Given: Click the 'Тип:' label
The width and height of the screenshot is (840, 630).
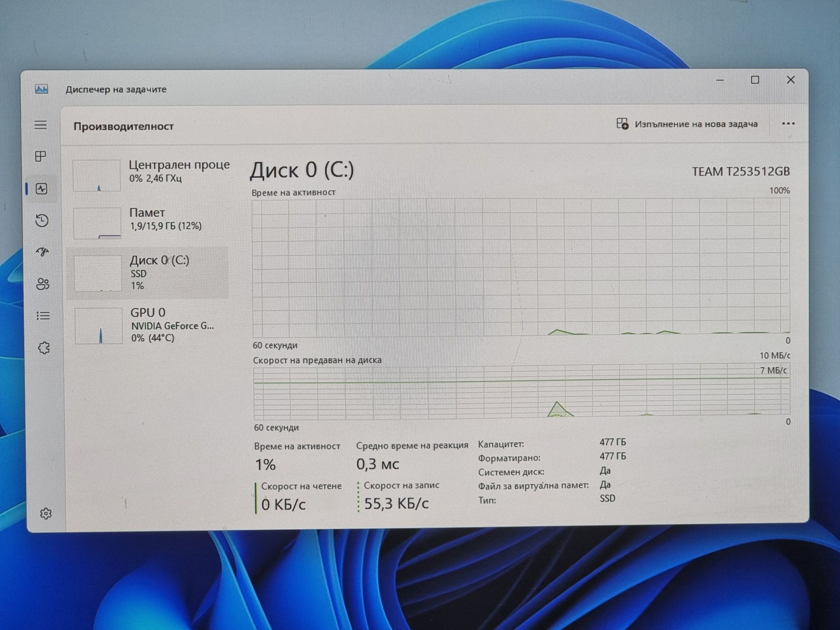Looking at the screenshot, I should point(487,500).
